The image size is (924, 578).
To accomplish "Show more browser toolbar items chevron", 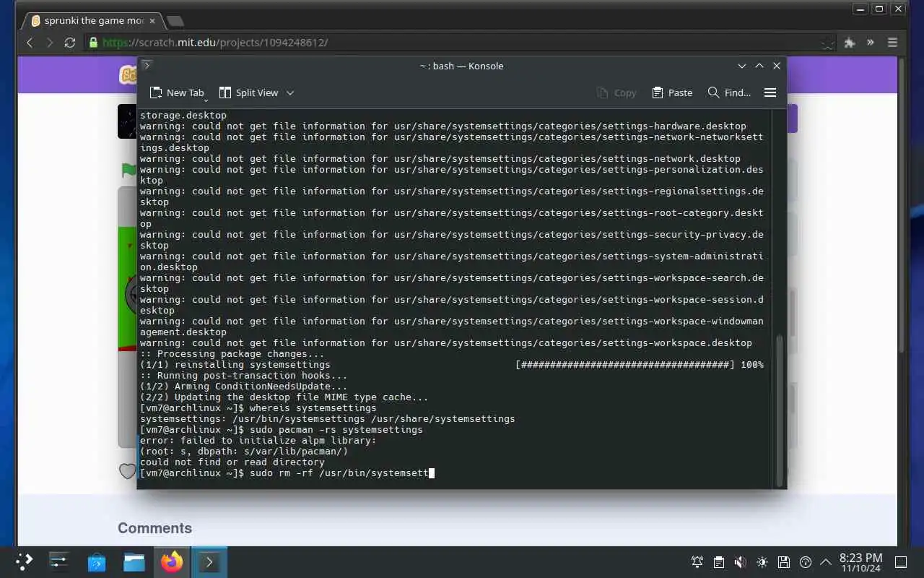I will click(x=871, y=43).
